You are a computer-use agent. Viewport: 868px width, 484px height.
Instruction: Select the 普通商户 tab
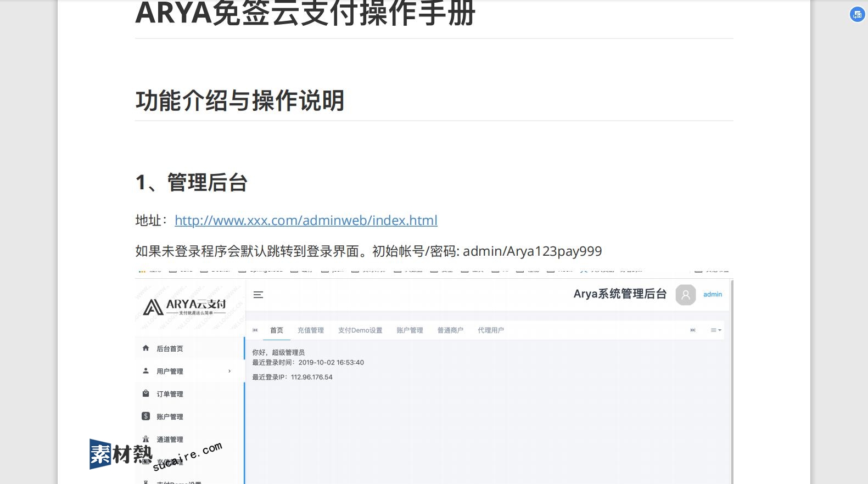(450, 330)
